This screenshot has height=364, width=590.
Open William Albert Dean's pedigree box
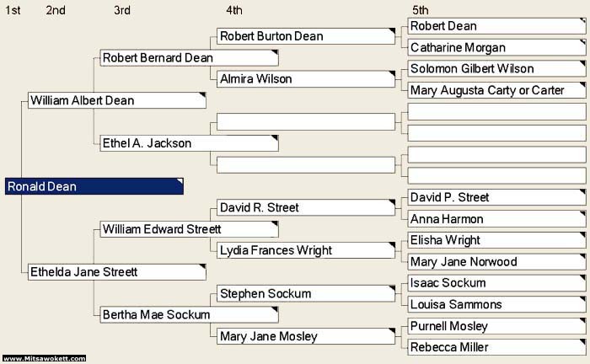117,100
